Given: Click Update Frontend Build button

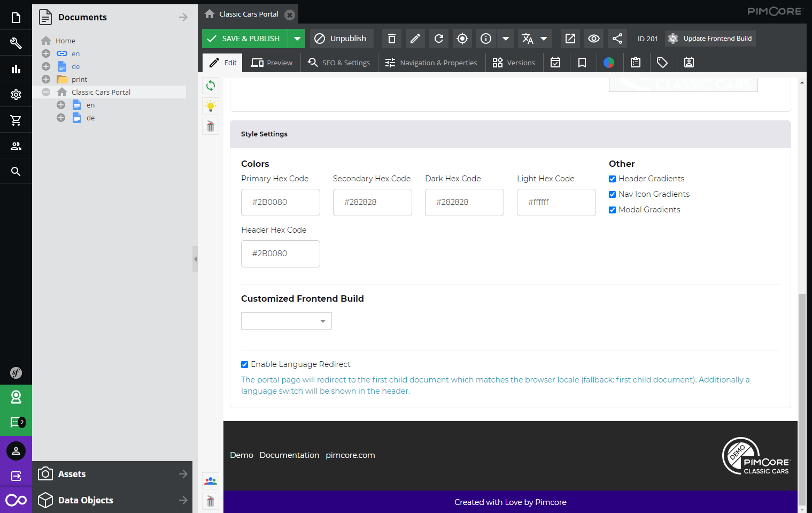Looking at the screenshot, I should tap(710, 39).
